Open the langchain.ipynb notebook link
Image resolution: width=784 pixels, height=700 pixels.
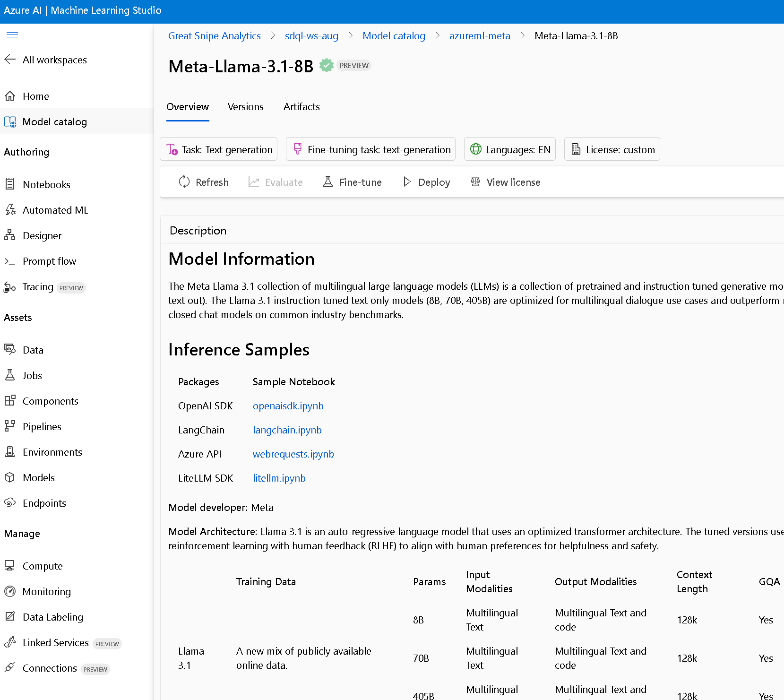coord(287,430)
